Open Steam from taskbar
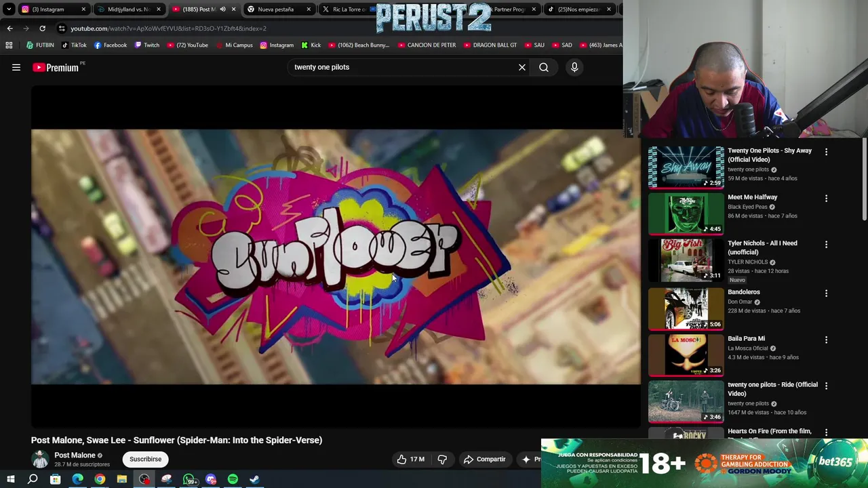 254,479
